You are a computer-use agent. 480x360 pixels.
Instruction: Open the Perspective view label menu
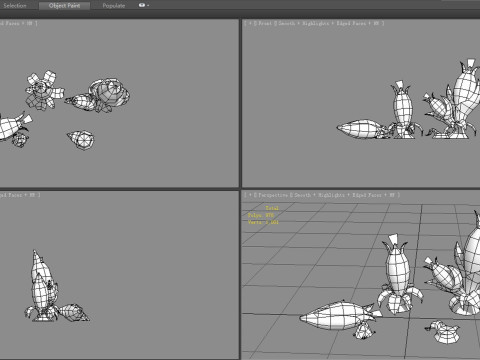[x=273, y=195]
